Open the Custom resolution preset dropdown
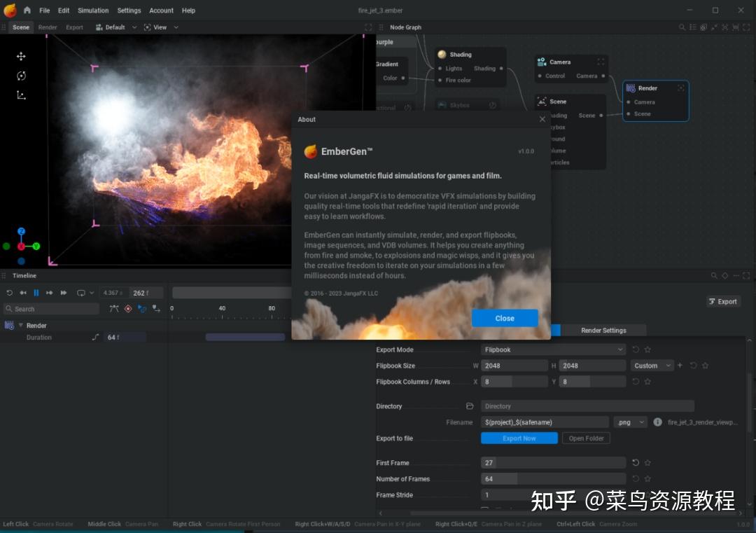This screenshot has width=756, height=533. 650,365
